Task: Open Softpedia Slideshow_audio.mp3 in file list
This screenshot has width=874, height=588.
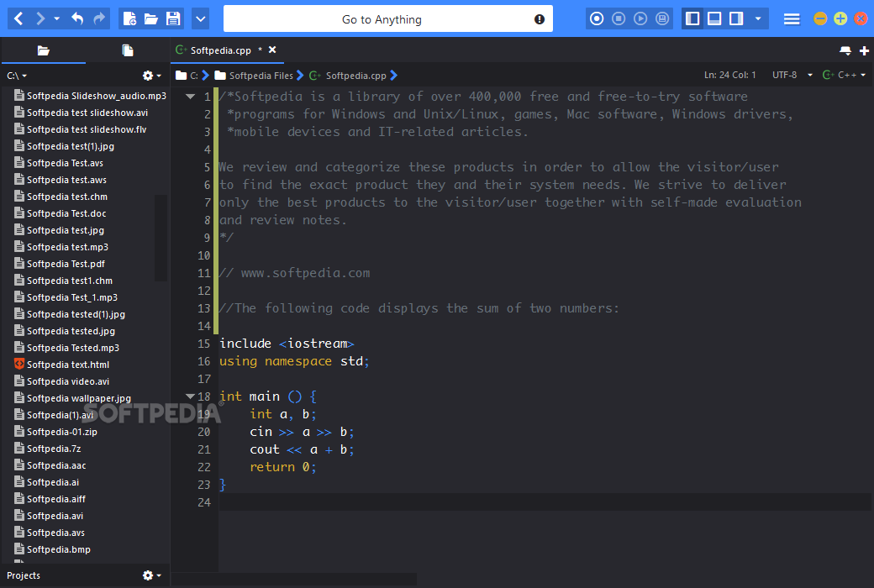Action: pos(90,96)
